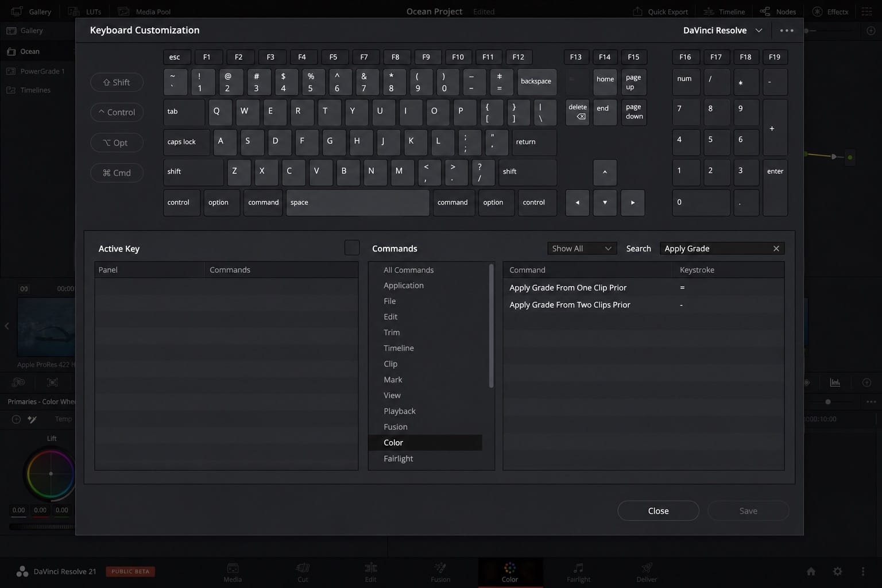
Task: Select Mark command category
Action: click(425, 380)
